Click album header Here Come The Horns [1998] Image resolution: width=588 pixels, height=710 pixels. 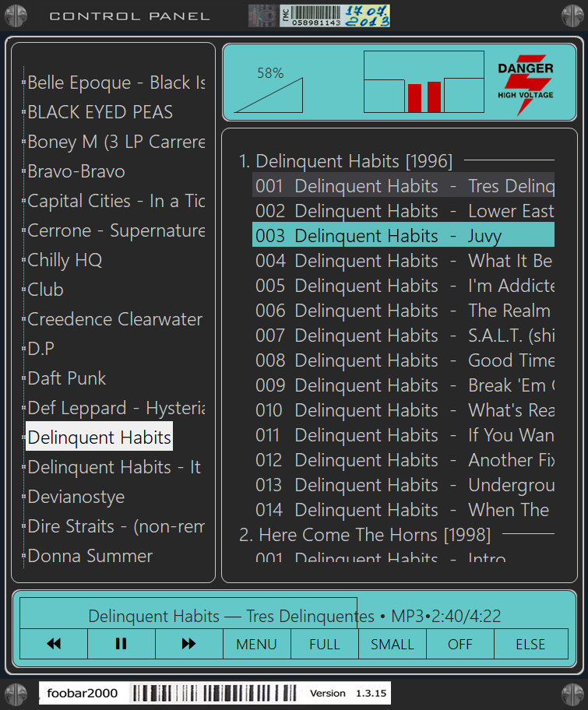coord(364,535)
